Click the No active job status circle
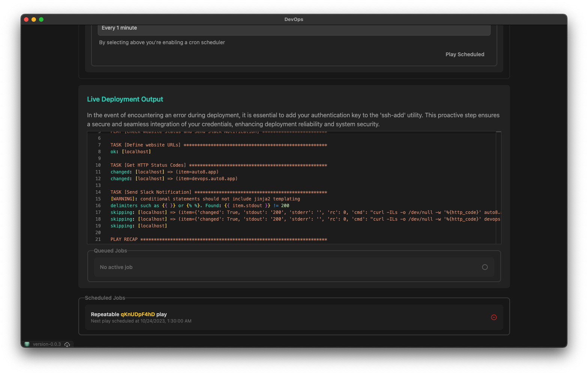588x375 pixels. coord(485,267)
